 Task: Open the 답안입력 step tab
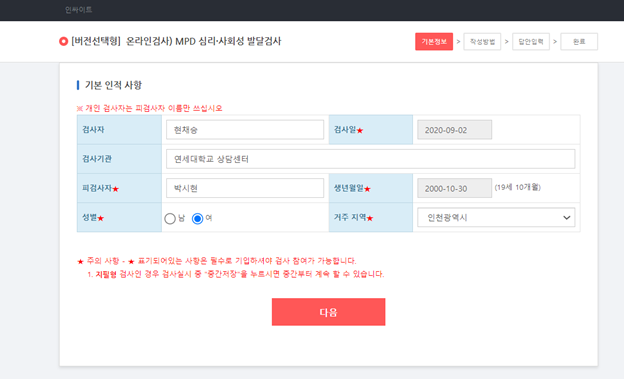(x=531, y=41)
